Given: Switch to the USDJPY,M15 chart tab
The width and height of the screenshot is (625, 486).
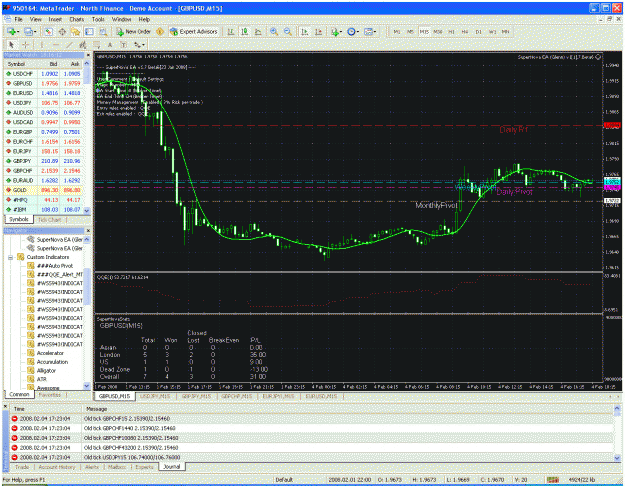Looking at the screenshot, I should point(155,396).
